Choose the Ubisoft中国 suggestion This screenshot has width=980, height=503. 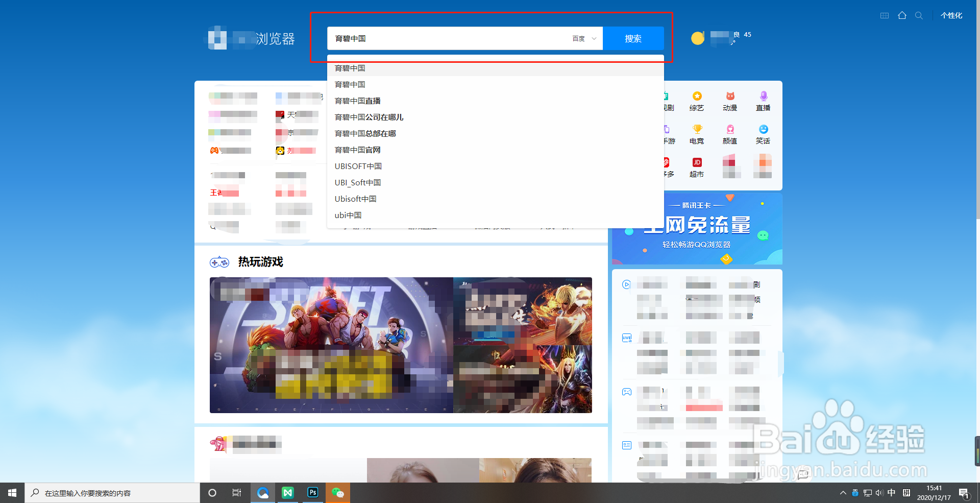(495, 199)
